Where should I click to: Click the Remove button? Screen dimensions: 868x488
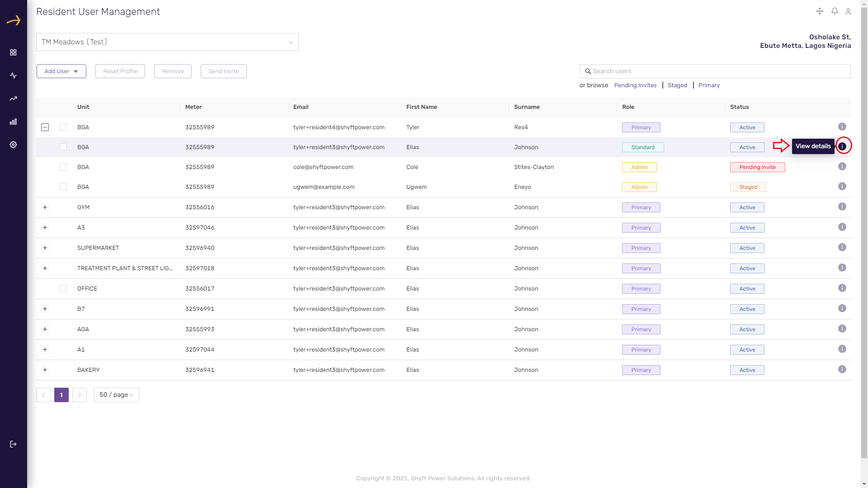(x=173, y=71)
